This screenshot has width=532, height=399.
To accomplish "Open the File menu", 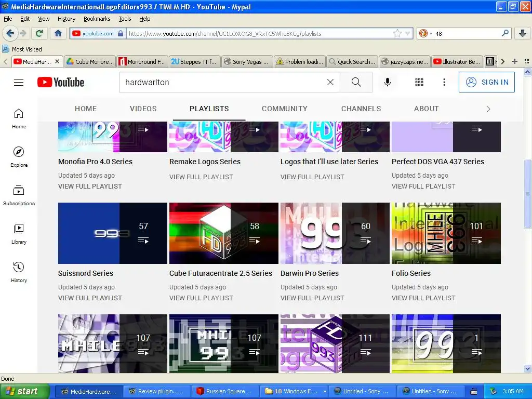I will [8, 19].
